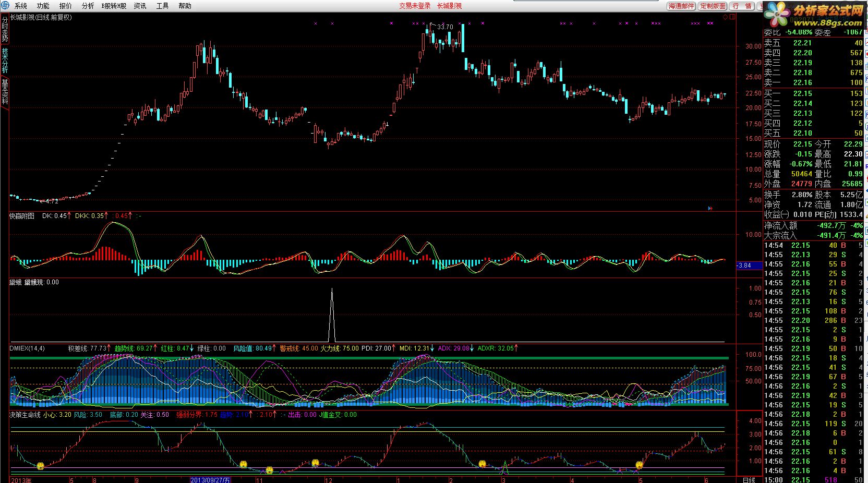This screenshot has width=868, height=483.
Task: Click the 买五 22.10 order book row
Action: [813, 133]
